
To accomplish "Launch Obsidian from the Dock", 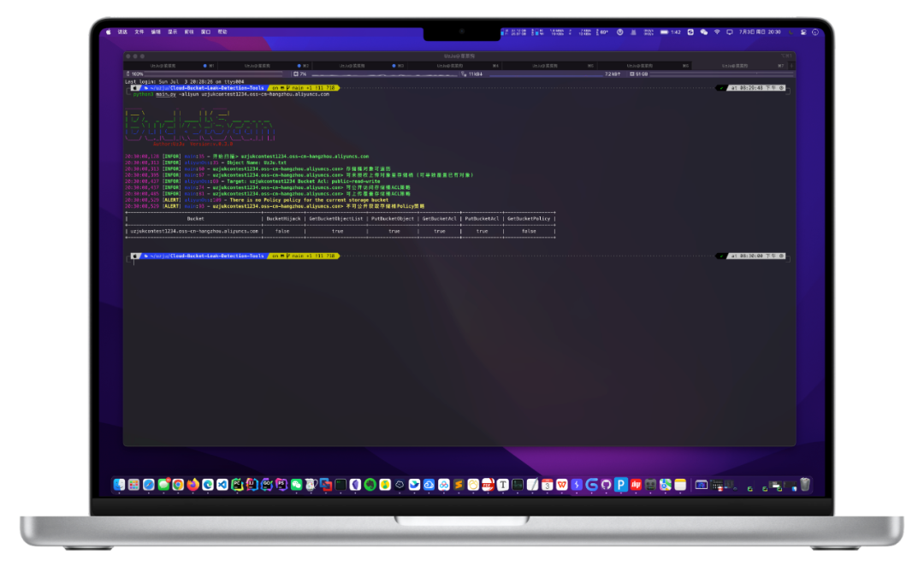I will [355, 485].
